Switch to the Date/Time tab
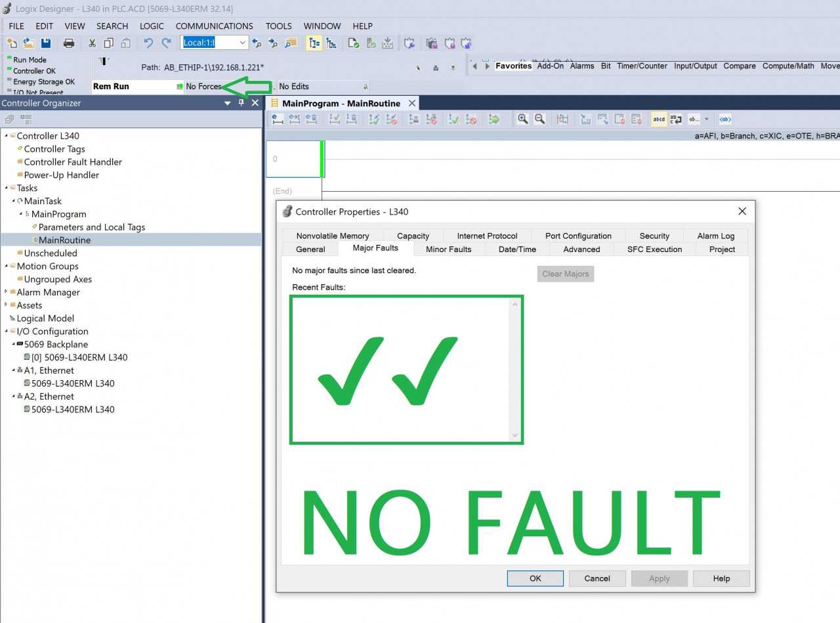Viewport: 840px width, 623px height. (517, 249)
